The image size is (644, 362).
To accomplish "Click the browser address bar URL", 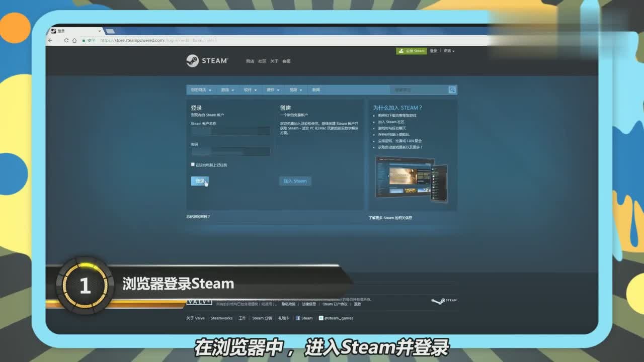I will point(158,40).
